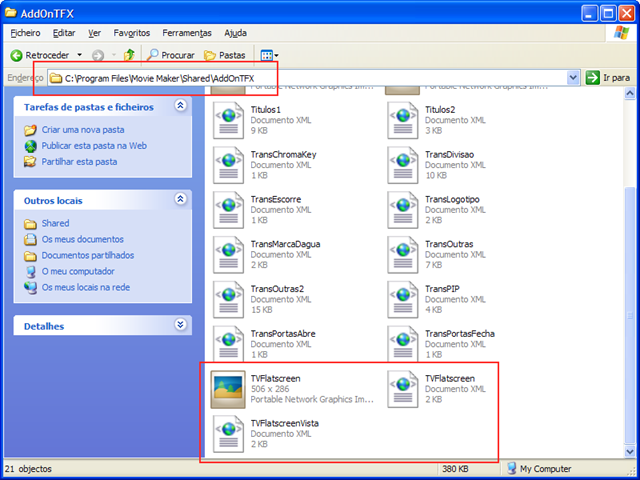Select the TransPortasAbre XML file icon
This screenshot has width=640, height=480.
(x=229, y=344)
